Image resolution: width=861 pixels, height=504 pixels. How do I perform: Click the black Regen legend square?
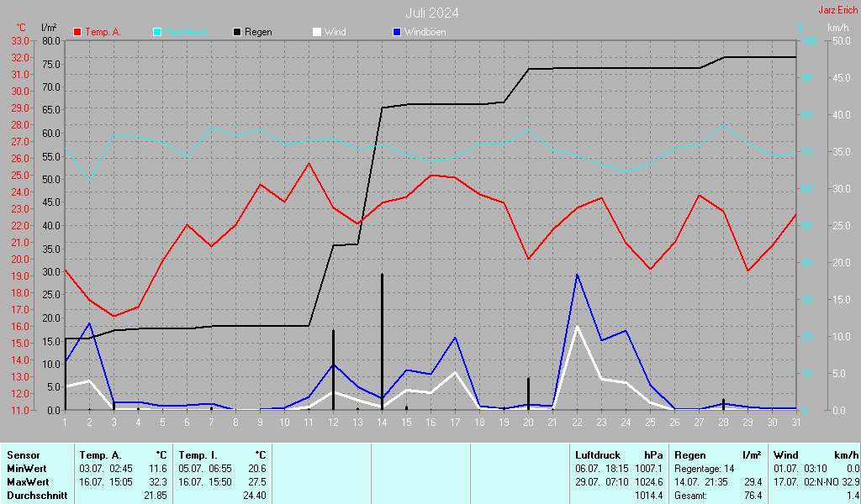(237, 32)
